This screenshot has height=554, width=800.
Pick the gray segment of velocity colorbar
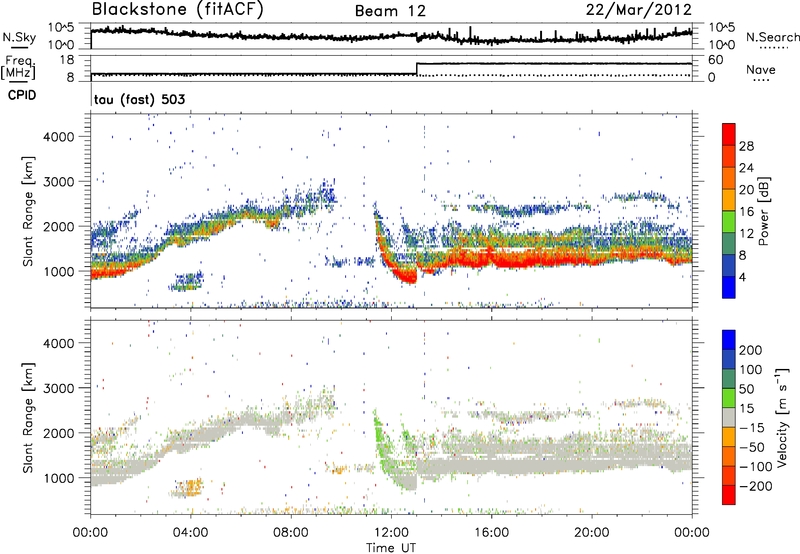point(729,418)
